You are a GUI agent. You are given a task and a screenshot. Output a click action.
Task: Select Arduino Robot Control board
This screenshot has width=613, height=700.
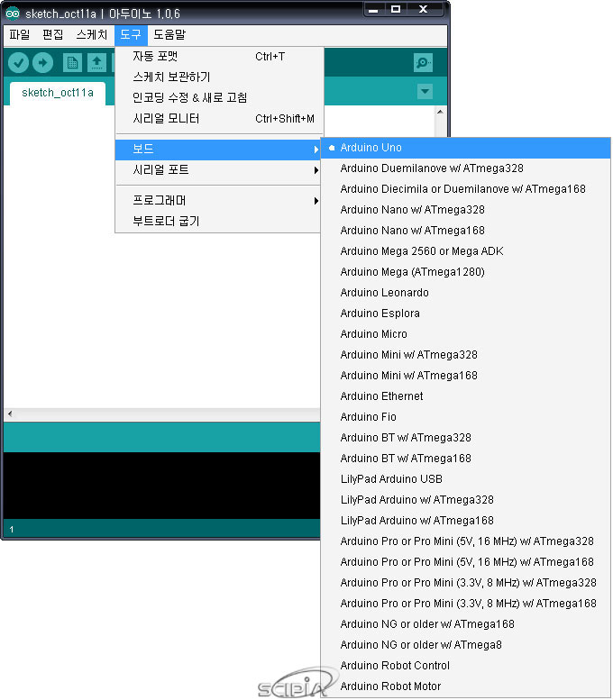point(465,666)
